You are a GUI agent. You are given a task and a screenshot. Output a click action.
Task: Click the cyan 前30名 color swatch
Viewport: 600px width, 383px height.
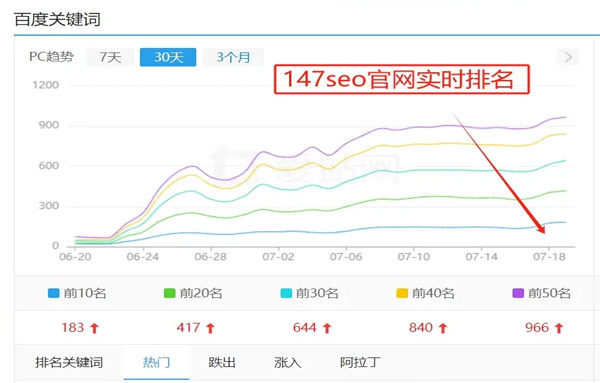coord(286,293)
